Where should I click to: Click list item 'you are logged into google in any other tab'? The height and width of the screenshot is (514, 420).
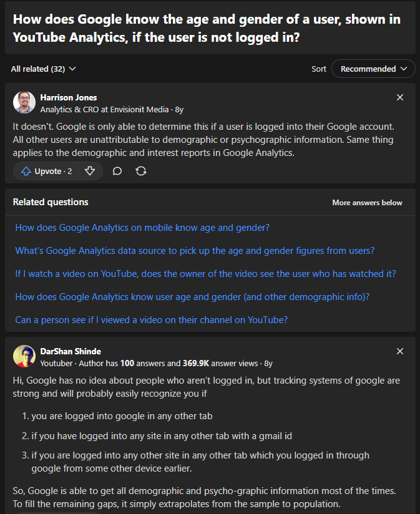(x=122, y=416)
